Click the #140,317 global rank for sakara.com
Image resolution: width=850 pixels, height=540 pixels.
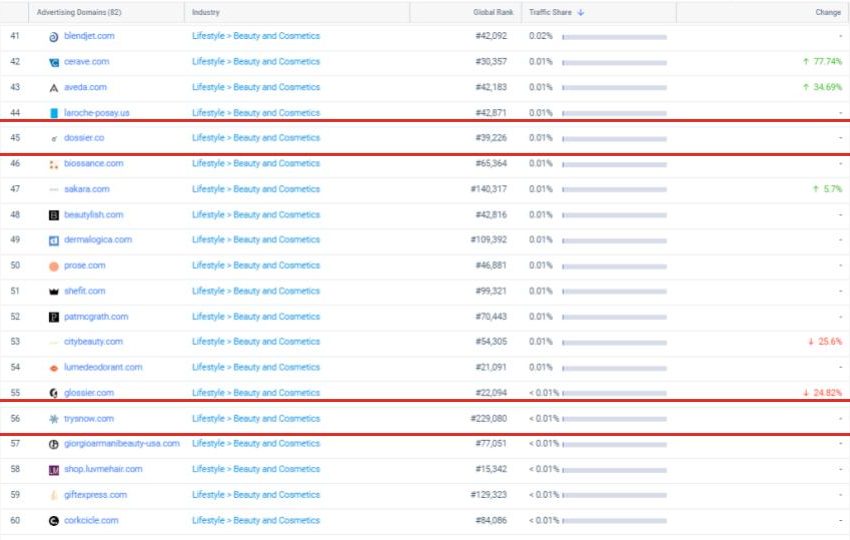point(488,189)
